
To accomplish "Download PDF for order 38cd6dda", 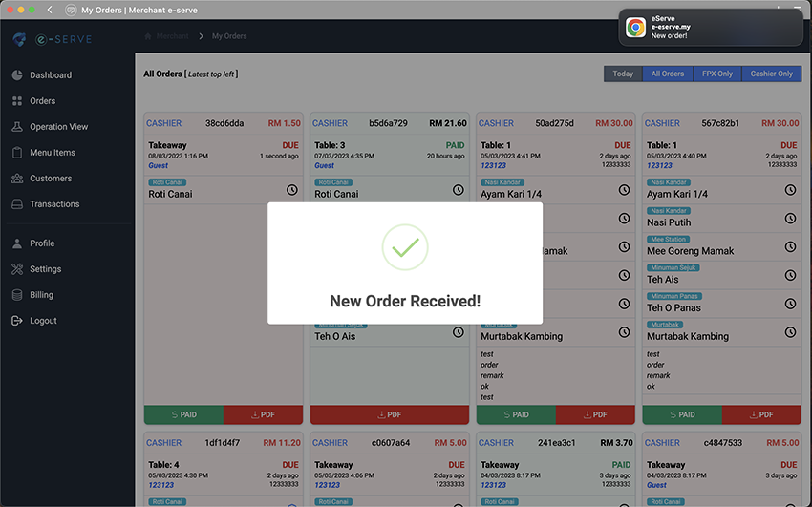I will (x=263, y=415).
